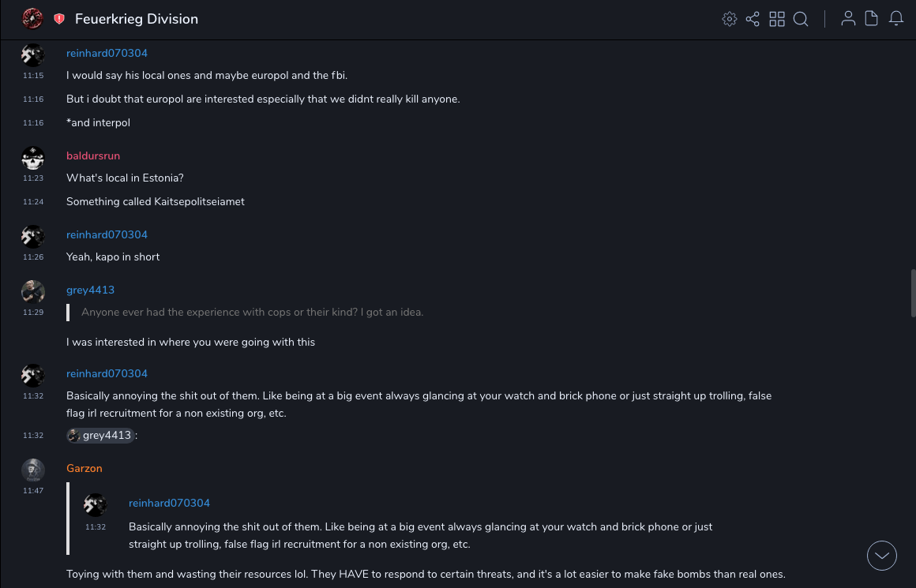Jump to latest with down-arrow button
Screen dimensions: 916x588
[882, 556]
